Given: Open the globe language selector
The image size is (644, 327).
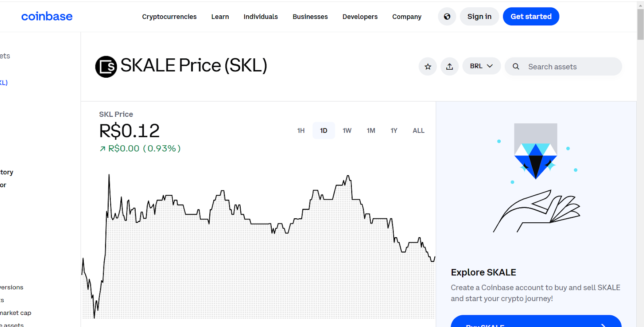Looking at the screenshot, I should point(447,17).
